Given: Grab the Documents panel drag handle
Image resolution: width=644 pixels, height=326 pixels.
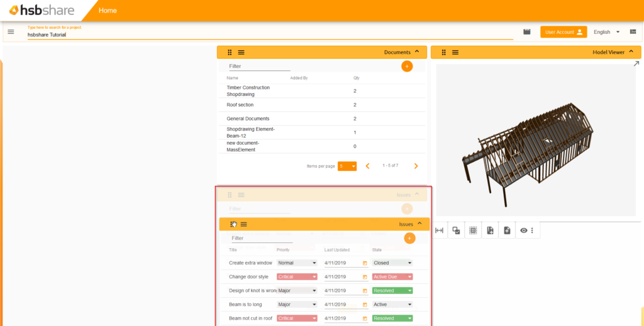Looking at the screenshot, I should click(x=230, y=52).
